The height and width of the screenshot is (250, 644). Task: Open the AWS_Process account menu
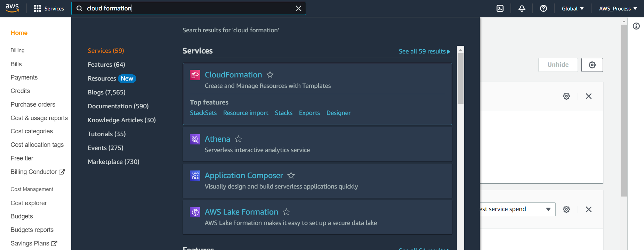618,9
